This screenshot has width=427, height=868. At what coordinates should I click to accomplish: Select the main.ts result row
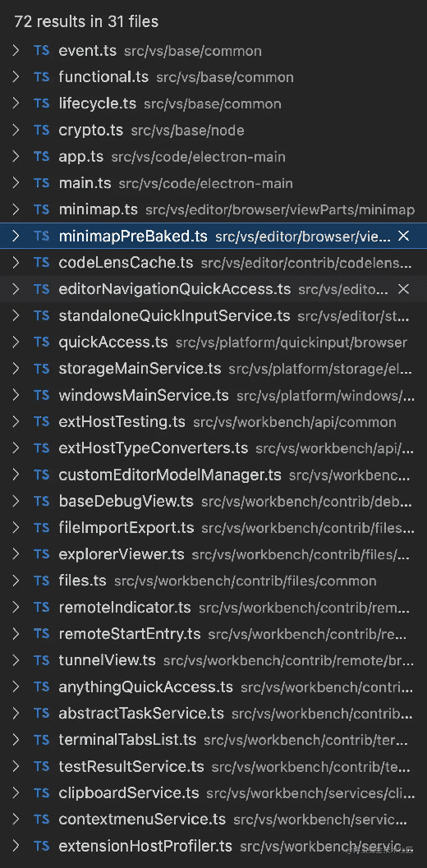[213, 183]
